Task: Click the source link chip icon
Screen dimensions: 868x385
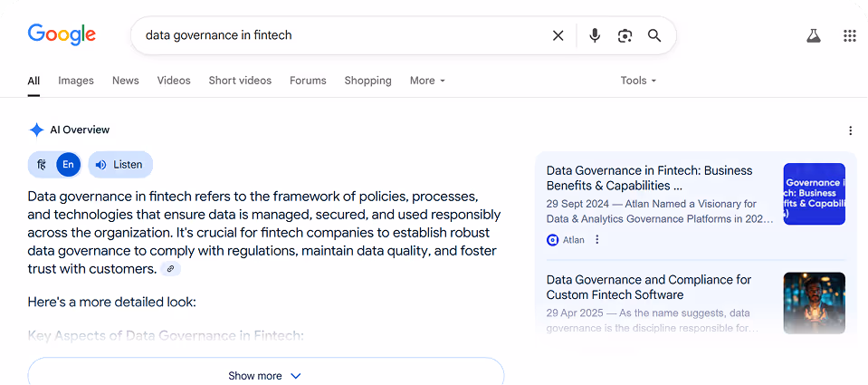Action: tap(170, 269)
